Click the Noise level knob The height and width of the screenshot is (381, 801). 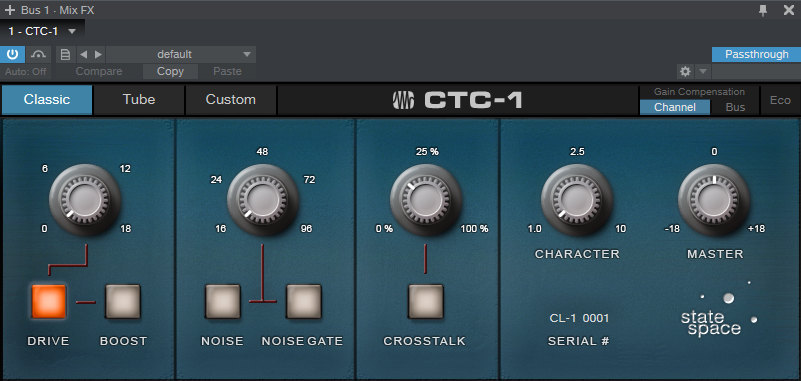(x=263, y=200)
